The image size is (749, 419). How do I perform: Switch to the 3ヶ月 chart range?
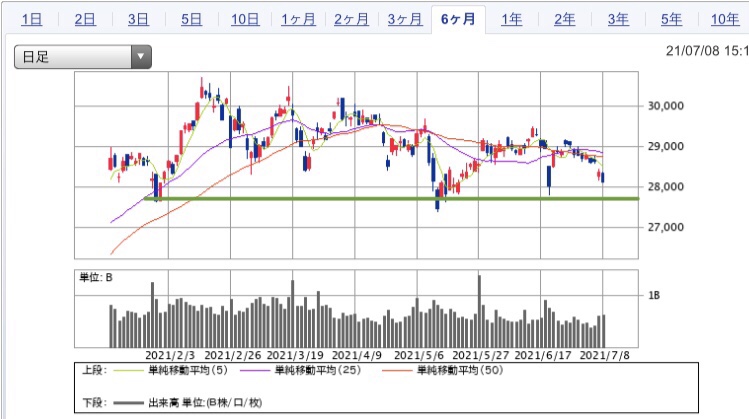click(x=405, y=19)
